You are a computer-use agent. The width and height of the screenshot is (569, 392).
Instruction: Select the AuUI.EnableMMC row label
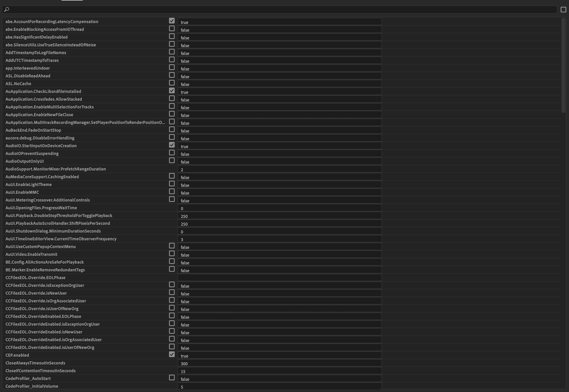pyautogui.click(x=22, y=192)
